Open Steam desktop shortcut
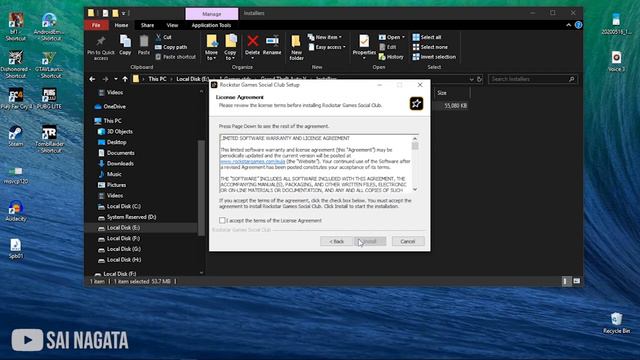Viewport: 640px width, 360px height. 16,136
